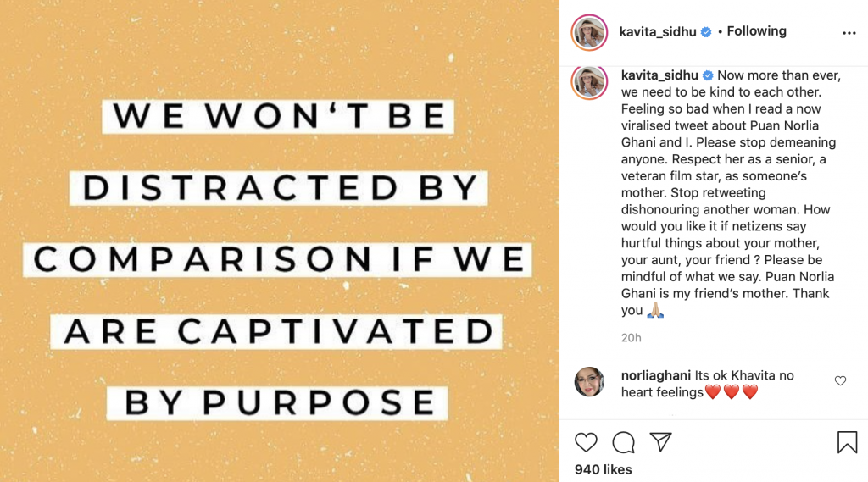Open the comment speech bubble icon
868x482 pixels.
[x=624, y=441]
